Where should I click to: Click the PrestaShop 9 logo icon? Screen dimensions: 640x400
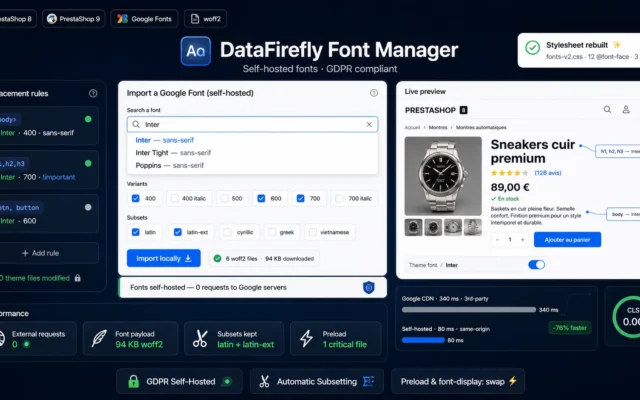[52, 19]
